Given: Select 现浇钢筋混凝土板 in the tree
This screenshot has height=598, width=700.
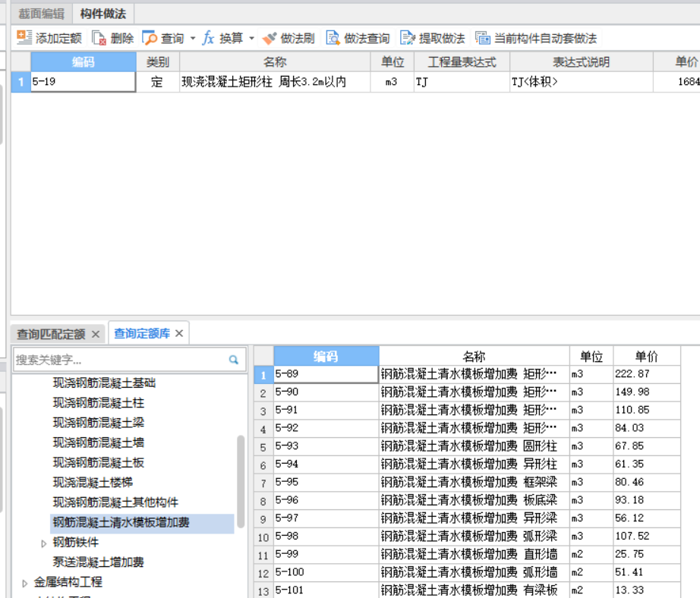Looking at the screenshot, I should tap(99, 463).
